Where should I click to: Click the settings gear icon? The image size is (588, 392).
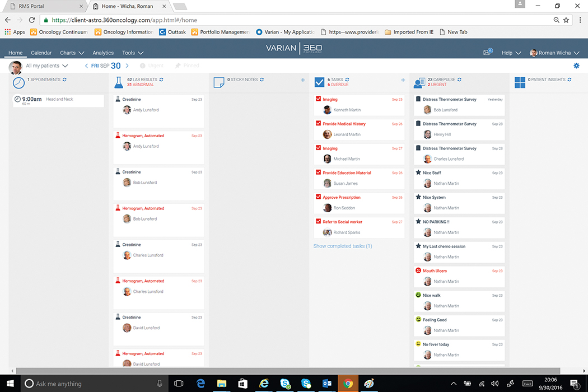[x=576, y=66]
